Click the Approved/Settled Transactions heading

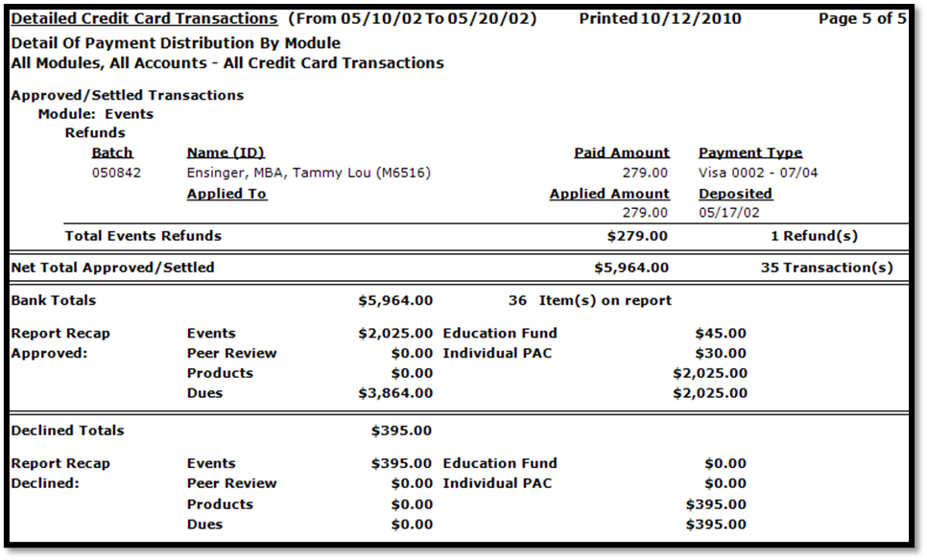coord(127,95)
